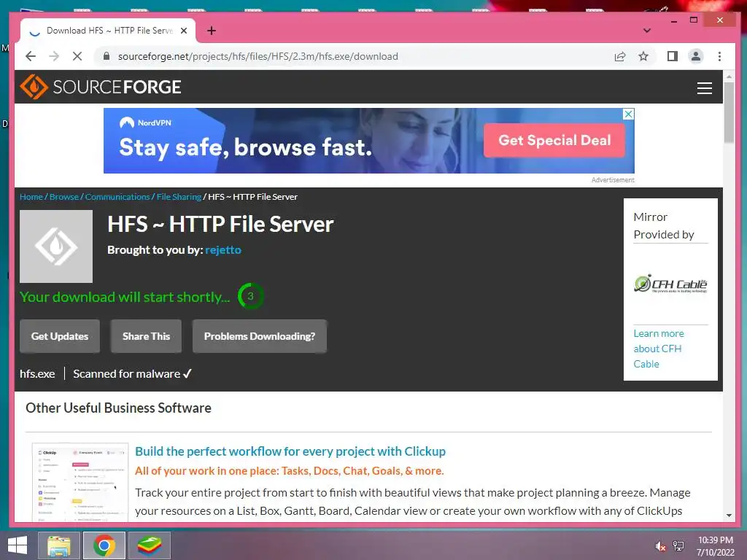Click the address bar URL
This screenshot has height=560, width=747.
[x=258, y=56]
